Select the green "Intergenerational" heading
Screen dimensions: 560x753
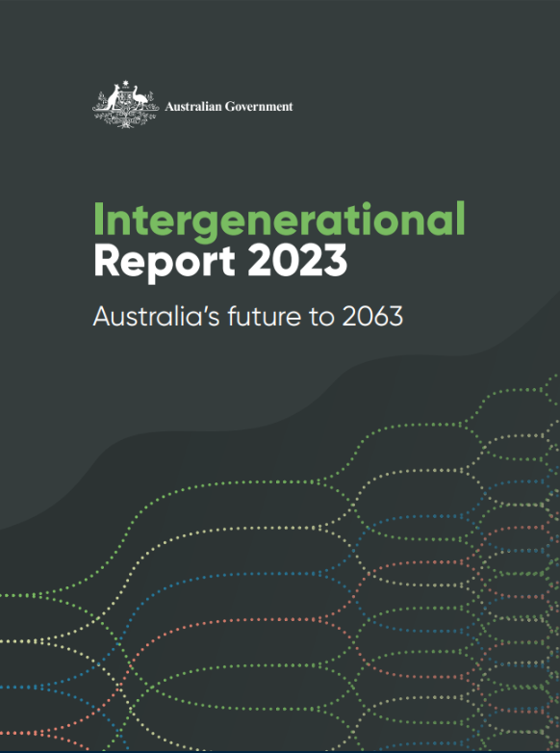(279, 221)
